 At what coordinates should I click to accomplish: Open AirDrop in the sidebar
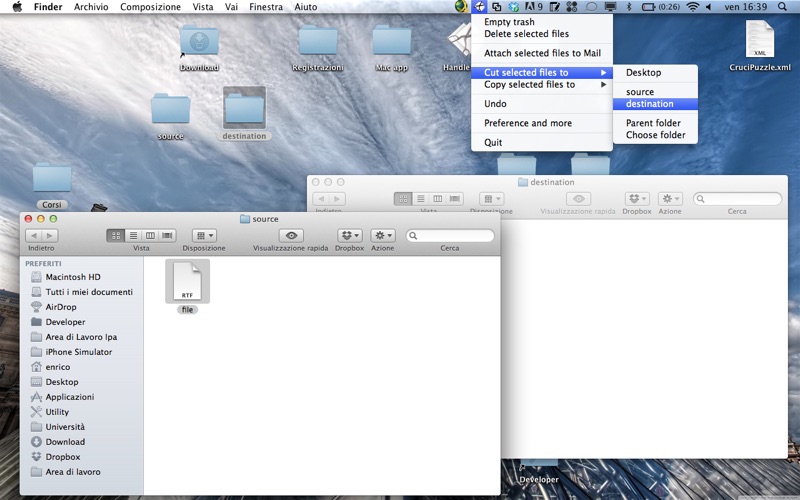[x=61, y=307]
